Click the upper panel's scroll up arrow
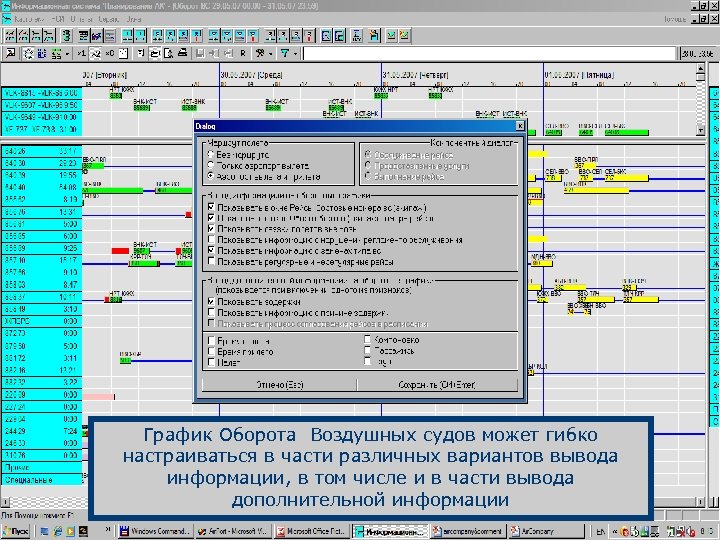Screen dimensions: 720x540 [x=700, y=69]
